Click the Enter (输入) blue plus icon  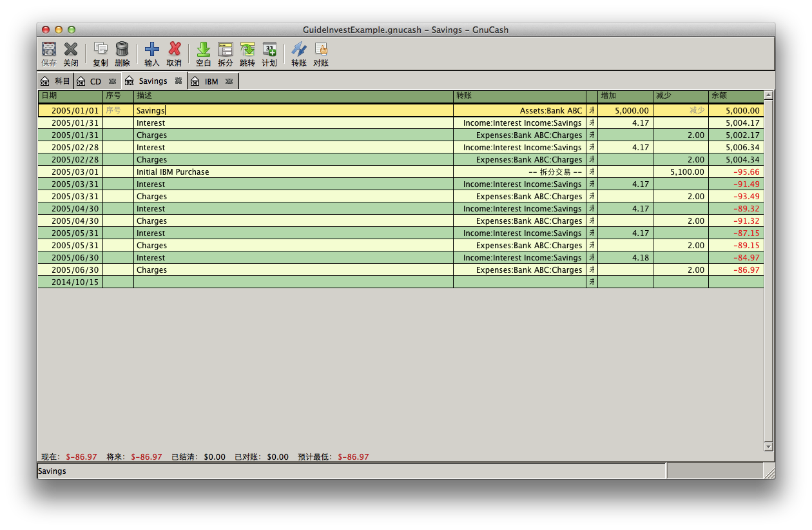(x=152, y=50)
